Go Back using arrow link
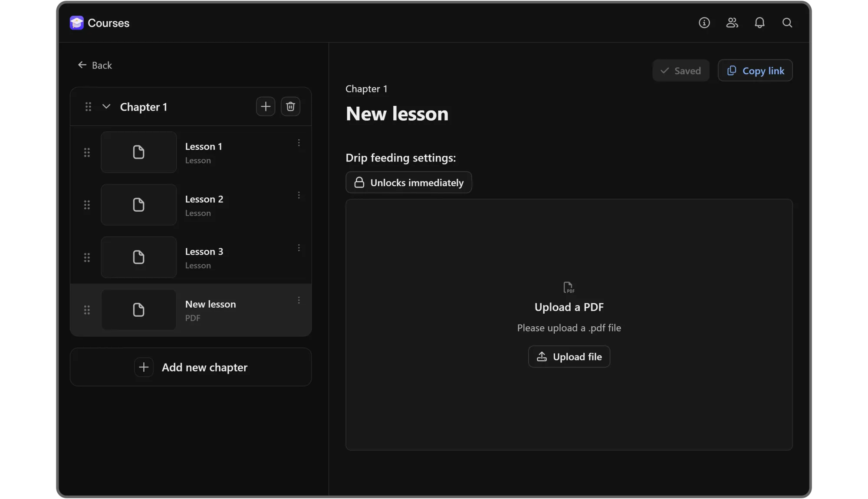Image resolution: width=868 pixels, height=499 pixels. (x=95, y=65)
